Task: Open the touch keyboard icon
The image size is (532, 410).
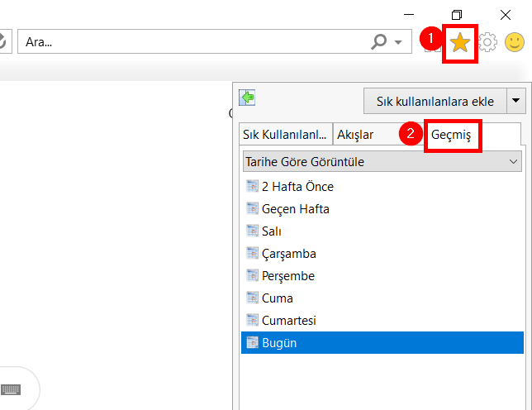Action: (x=11, y=389)
